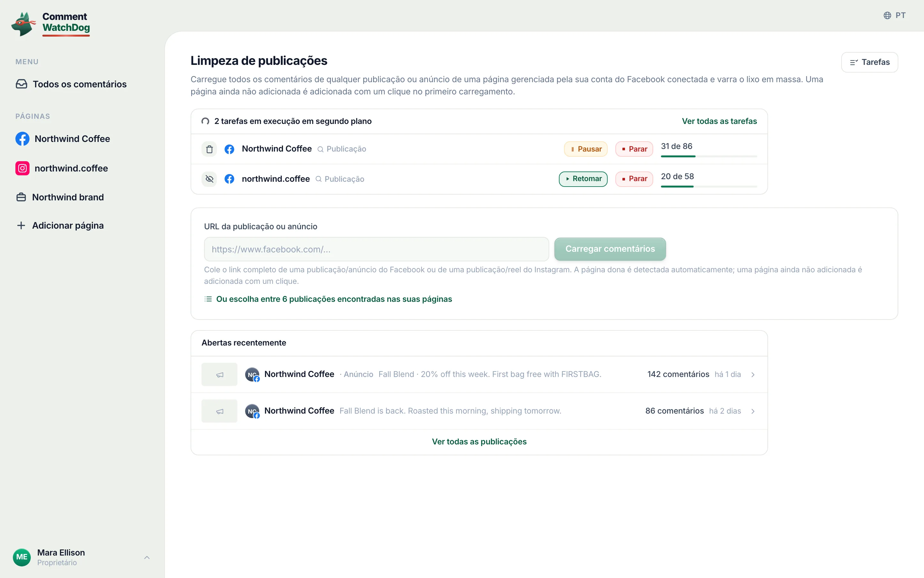Screen dimensions: 924x578
Task: Pause the Northwind Coffee task
Action: click(586, 149)
